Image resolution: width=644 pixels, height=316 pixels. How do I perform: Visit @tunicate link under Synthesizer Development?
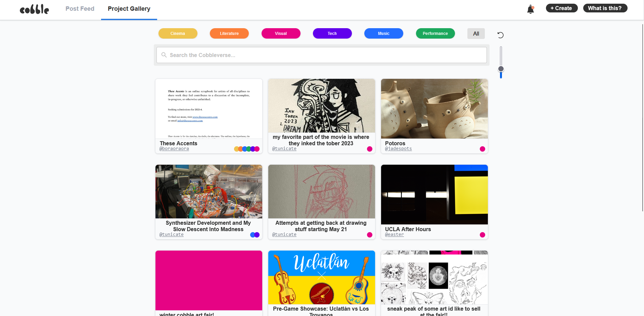(172, 234)
